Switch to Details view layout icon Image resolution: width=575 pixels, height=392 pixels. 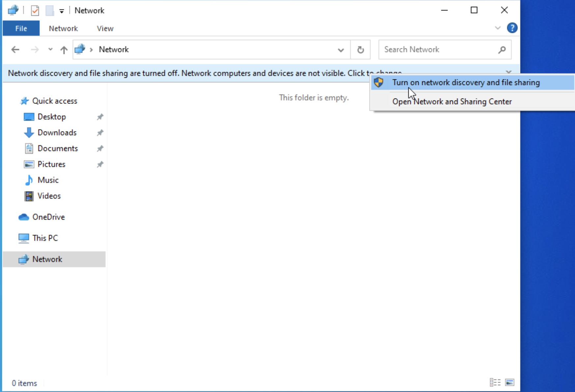[x=495, y=382]
